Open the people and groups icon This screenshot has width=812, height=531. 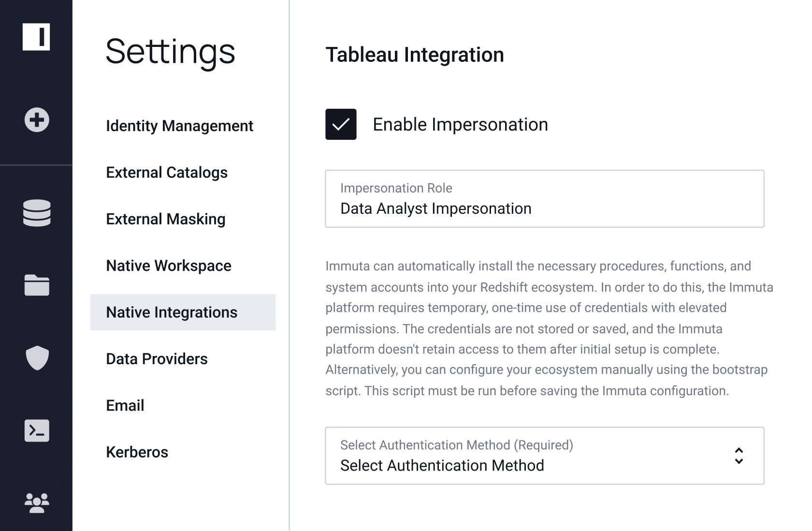[37, 503]
